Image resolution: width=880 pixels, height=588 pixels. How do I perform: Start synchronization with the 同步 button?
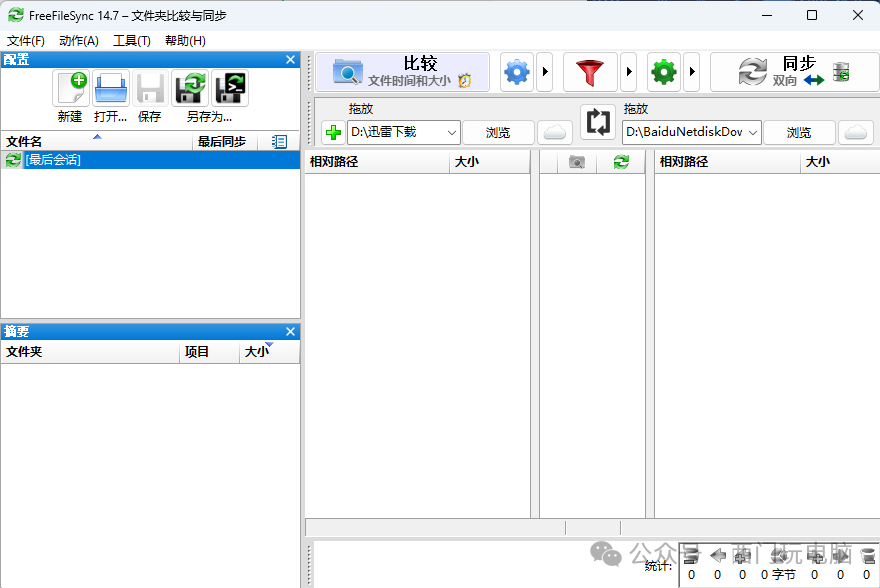pyautogui.click(x=794, y=72)
